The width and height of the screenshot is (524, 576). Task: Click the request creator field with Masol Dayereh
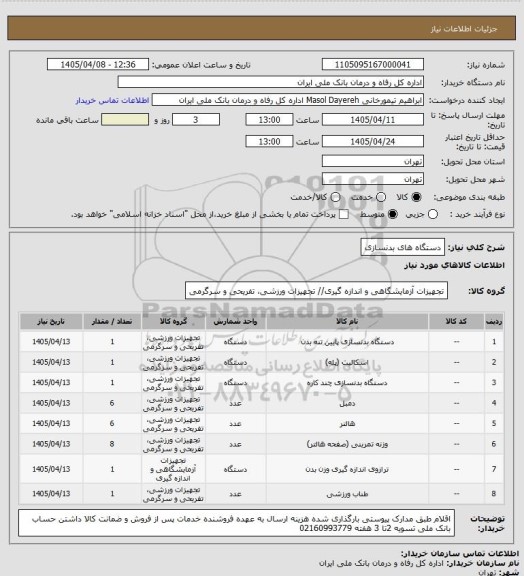click(x=288, y=100)
